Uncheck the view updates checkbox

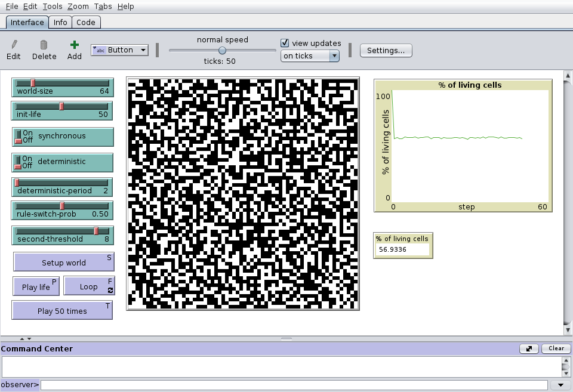click(x=285, y=42)
